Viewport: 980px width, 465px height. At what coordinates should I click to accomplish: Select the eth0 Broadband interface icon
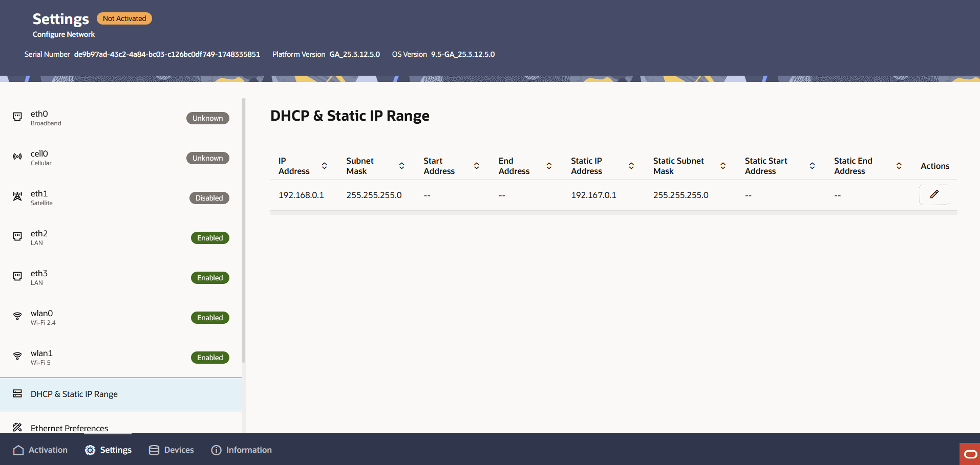click(17, 117)
